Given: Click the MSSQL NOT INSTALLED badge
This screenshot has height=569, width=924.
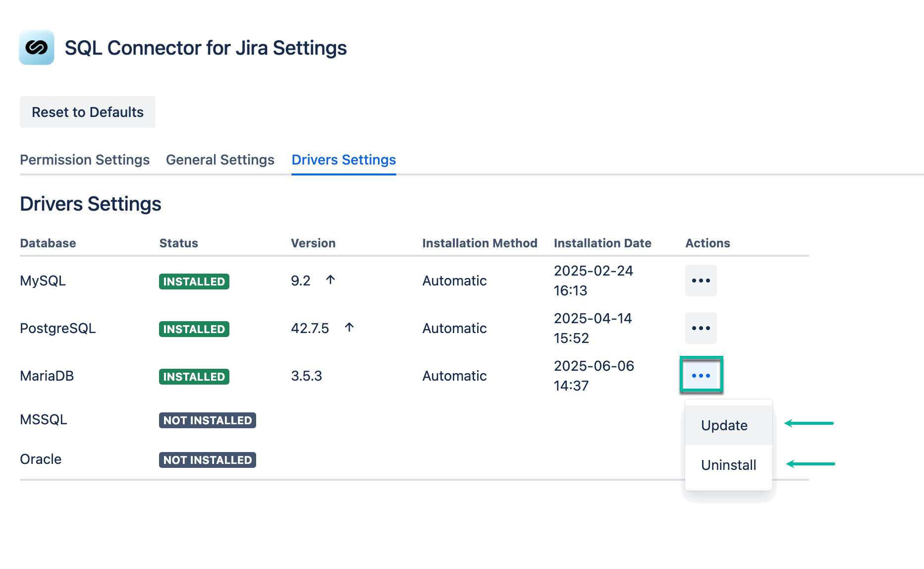Looking at the screenshot, I should [208, 420].
